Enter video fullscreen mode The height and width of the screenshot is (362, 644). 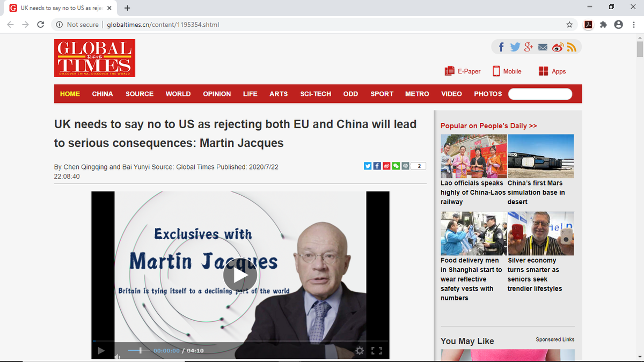pos(377,351)
